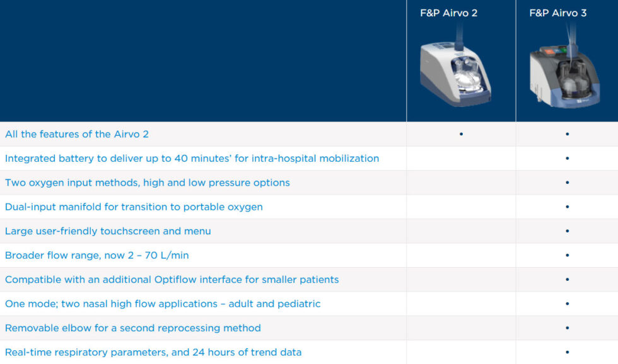The height and width of the screenshot is (364, 618).
Task: Click the F&P Airvo 2 column heading
Action: pos(449,13)
